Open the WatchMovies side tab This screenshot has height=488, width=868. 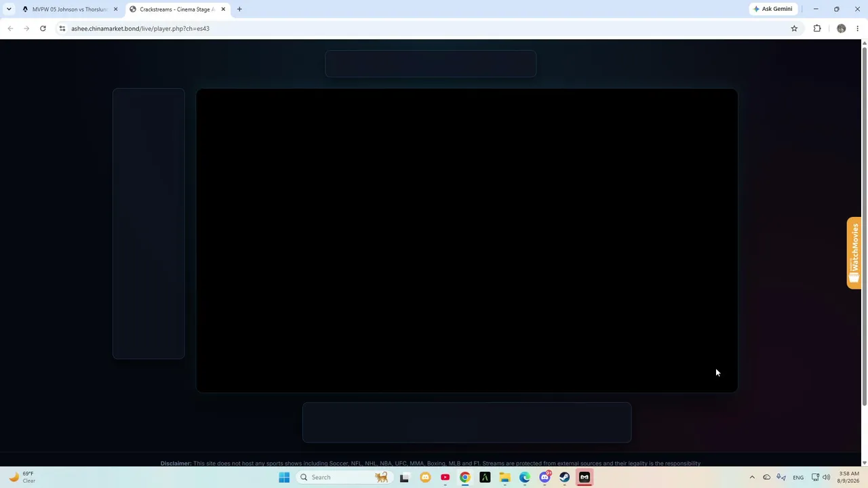coord(854,253)
